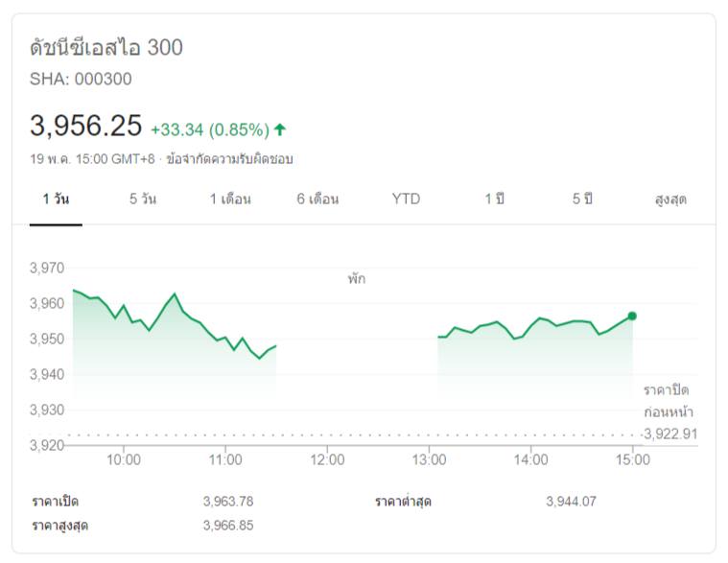Click the green end-point dot on chart
Image resolution: width=728 pixels, height=563 pixels.
632,316
